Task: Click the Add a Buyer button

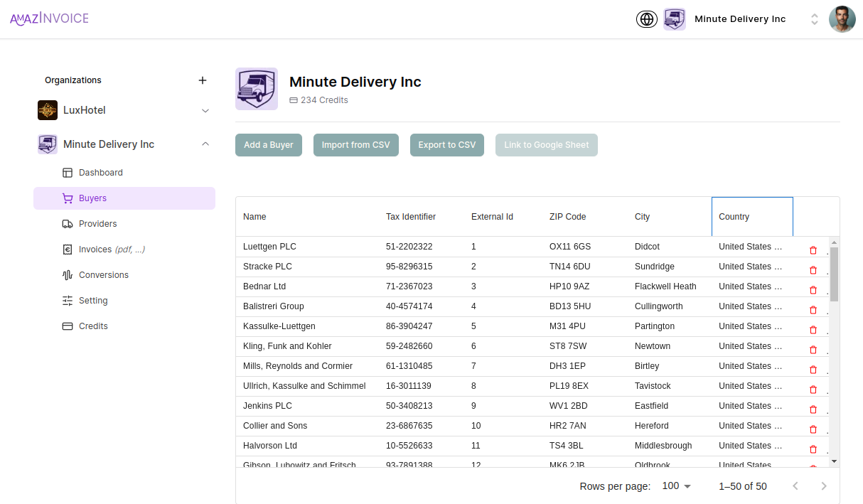Action: click(x=268, y=144)
